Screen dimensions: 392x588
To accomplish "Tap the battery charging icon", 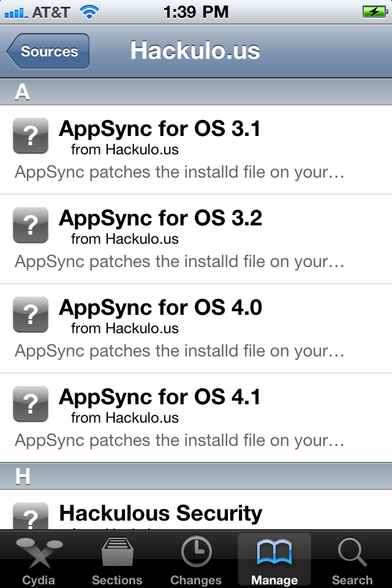I will pyautogui.click(x=375, y=12).
